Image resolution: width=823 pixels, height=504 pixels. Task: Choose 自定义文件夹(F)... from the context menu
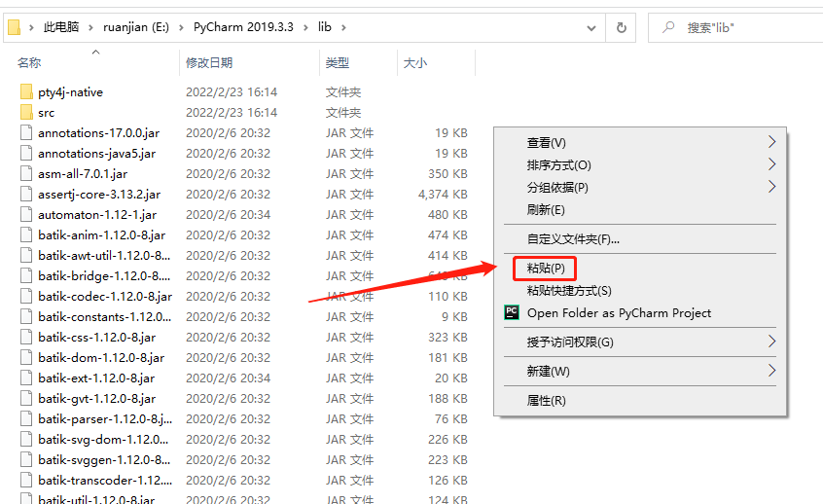point(640,239)
